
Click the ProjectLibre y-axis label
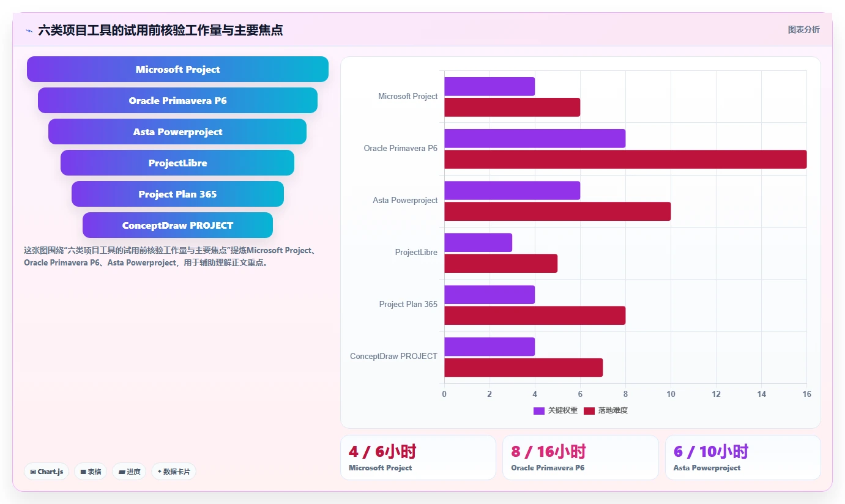click(x=416, y=252)
